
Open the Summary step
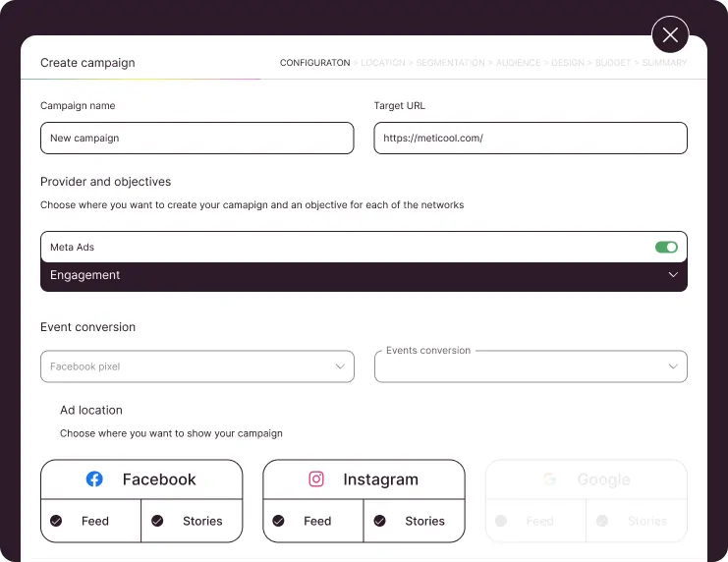[x=664, y=63]
